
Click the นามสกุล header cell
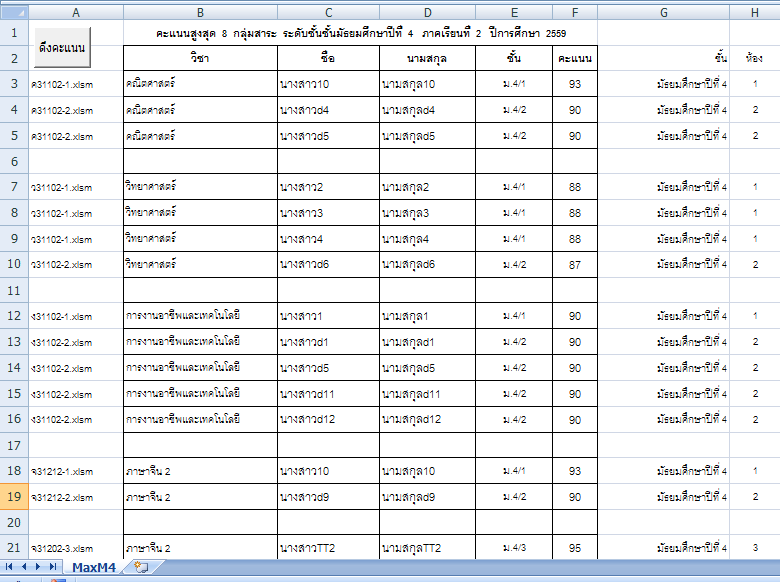[429, 59]
